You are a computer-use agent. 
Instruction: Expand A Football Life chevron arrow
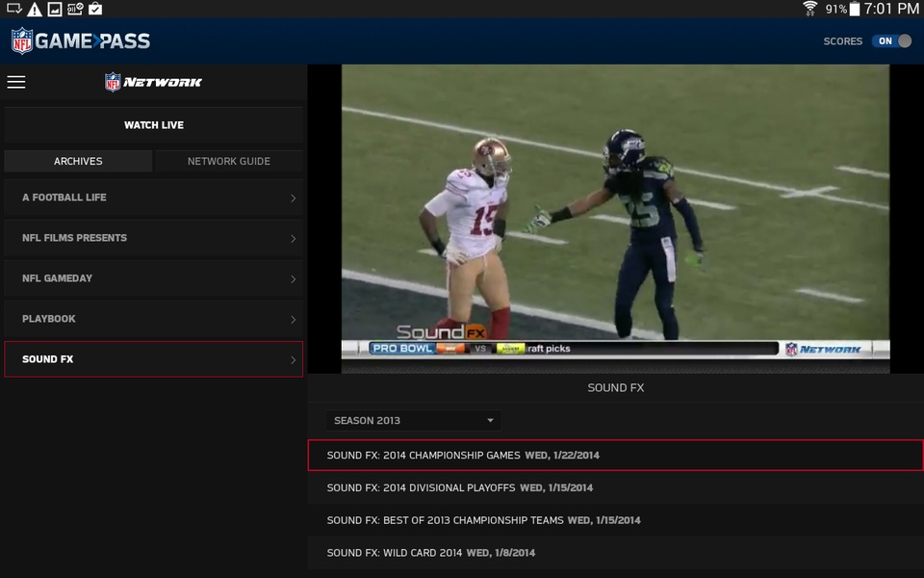293,198
